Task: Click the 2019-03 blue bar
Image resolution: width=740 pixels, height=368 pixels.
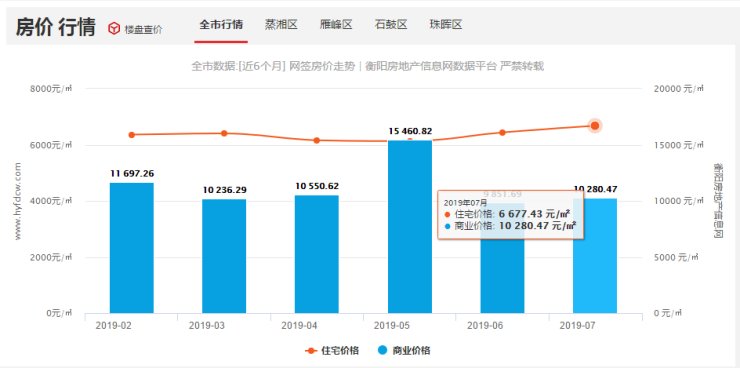Action: (x=224, y=256)
